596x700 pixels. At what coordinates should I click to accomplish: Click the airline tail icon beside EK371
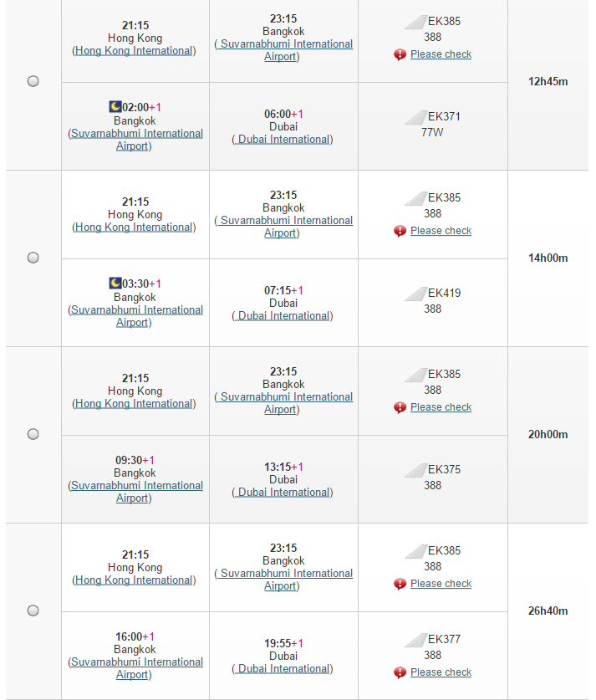[415, 117]
